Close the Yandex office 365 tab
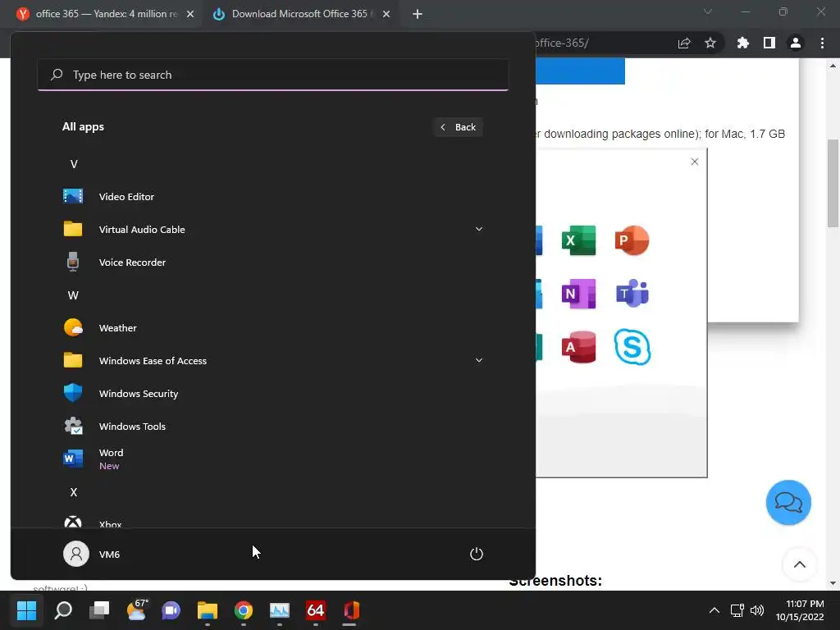 [x=190, y=15]
